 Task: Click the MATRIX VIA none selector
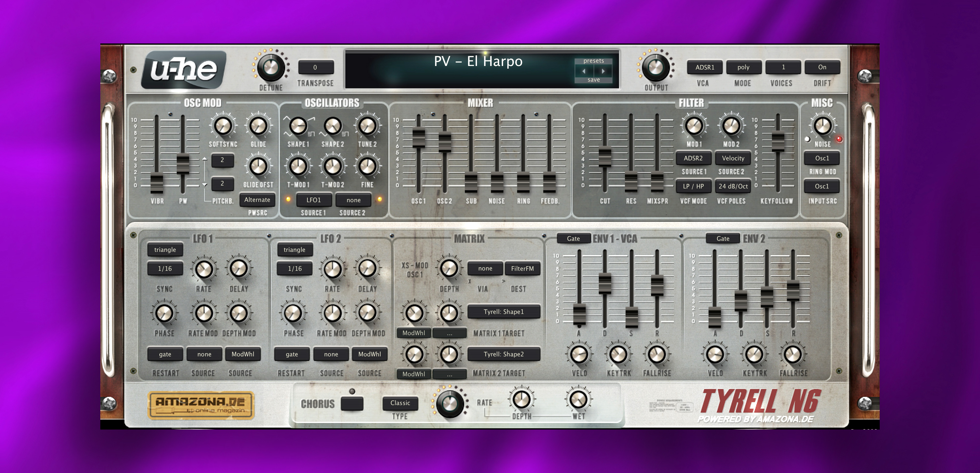(x=485, y=269)
